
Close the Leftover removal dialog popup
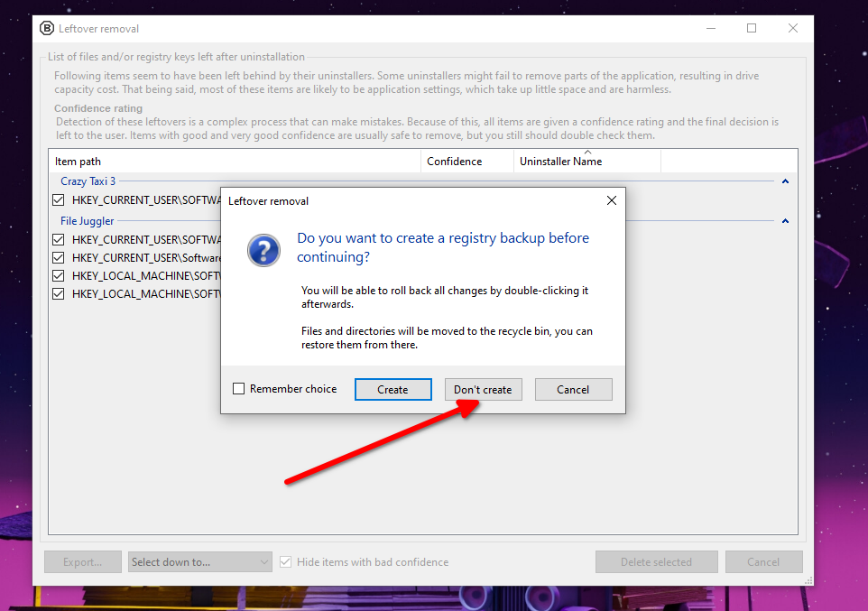(x=611, y=200)
